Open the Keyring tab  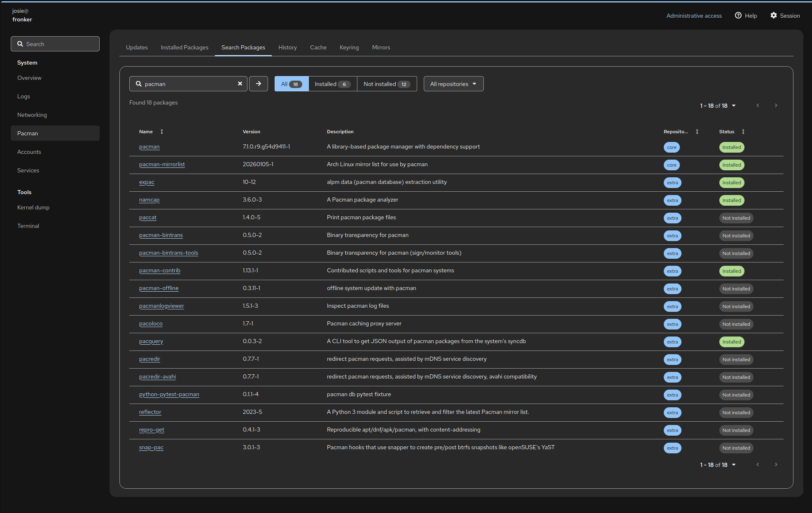(349, 47)
